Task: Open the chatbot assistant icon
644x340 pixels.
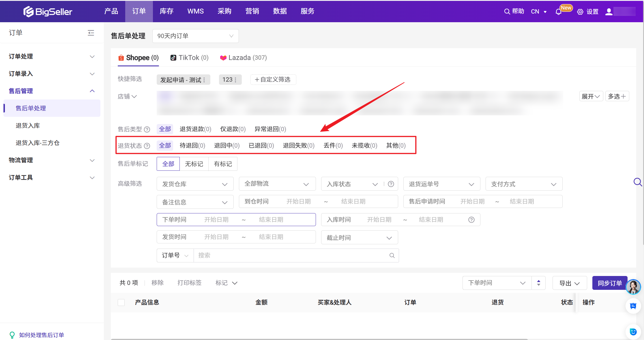Action: pos(633,332)
